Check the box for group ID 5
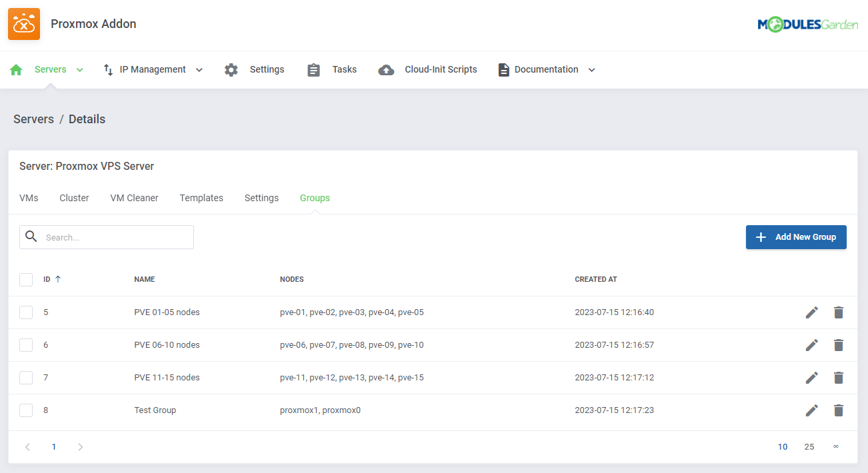 [x=26, y=312]
